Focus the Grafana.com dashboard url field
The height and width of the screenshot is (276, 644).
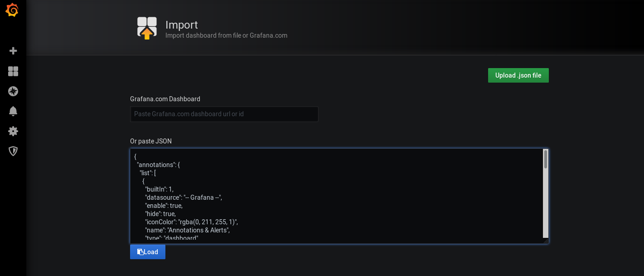[x=224, y=114]
